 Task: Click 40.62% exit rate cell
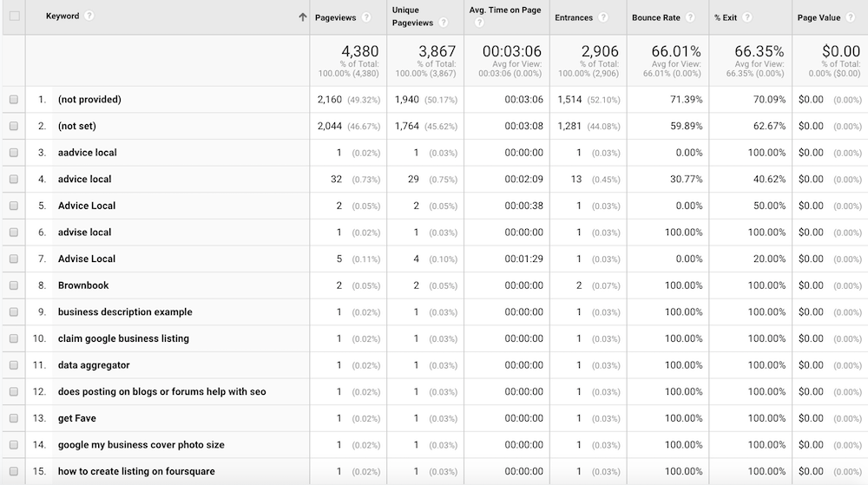769,180
